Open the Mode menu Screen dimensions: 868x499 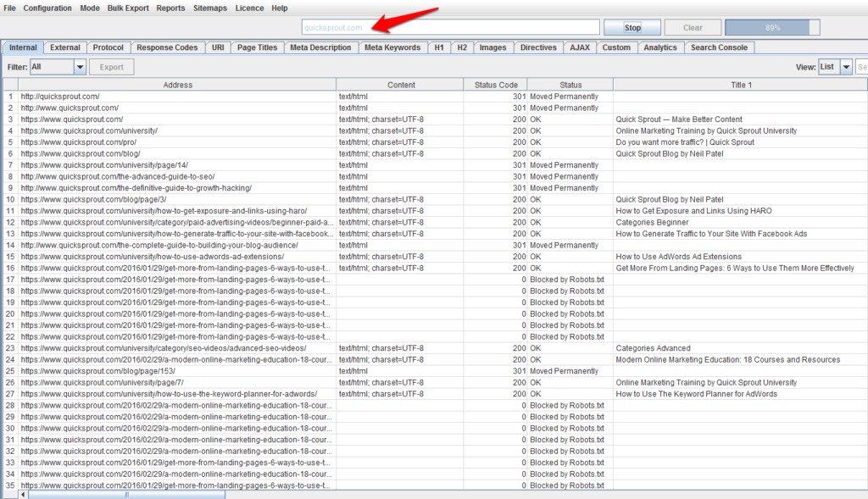coord(89,8)
